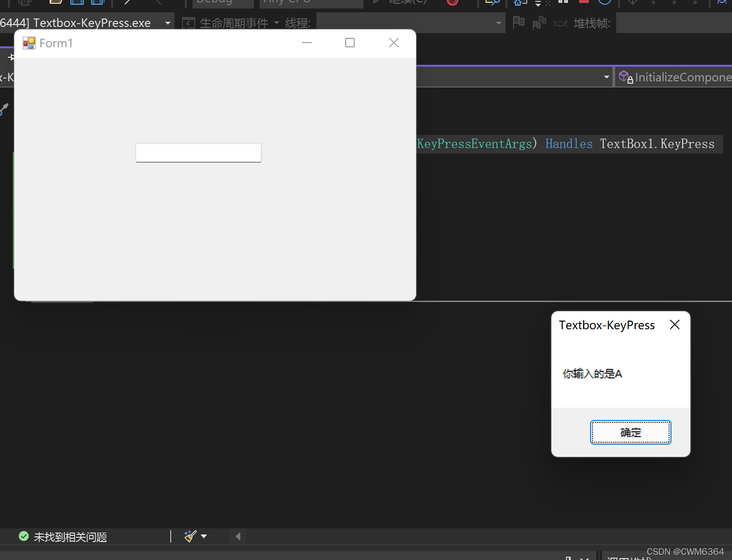Click the 生命周期事件 lightning icon

pos(188,22)
